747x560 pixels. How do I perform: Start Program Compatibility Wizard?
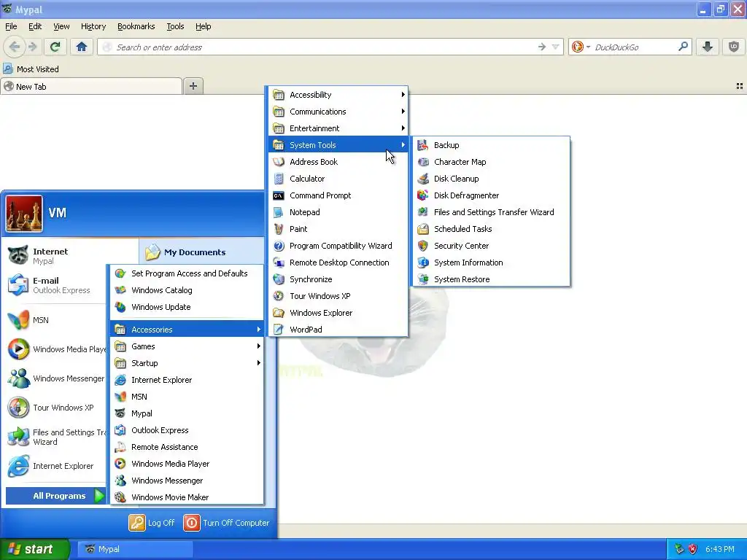pyautogui.click(x=338, y=246)
